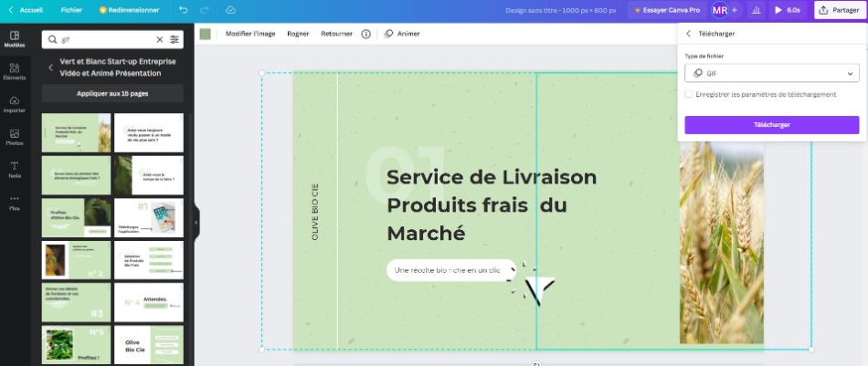Screen dimensions: 868x366
Task: Click the template title 'Vert et Blanc Start-up'
Action: [x=118, y=68]
